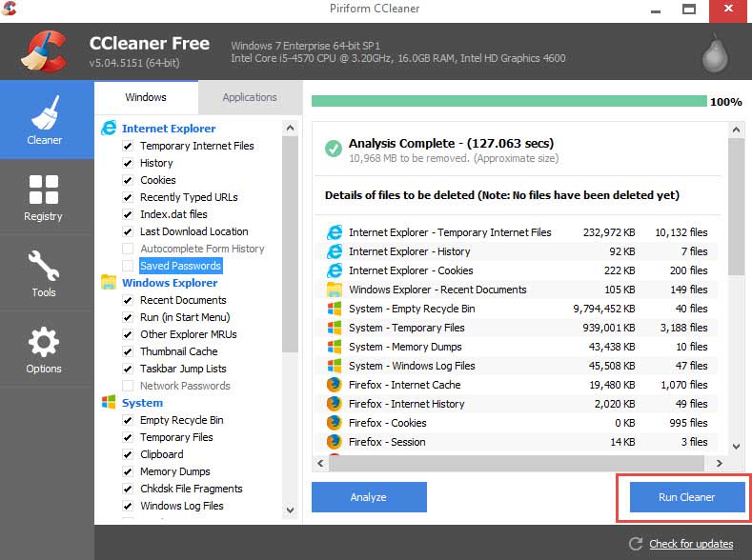Click folder icon beside Recent Documents result

pos(335,290)
